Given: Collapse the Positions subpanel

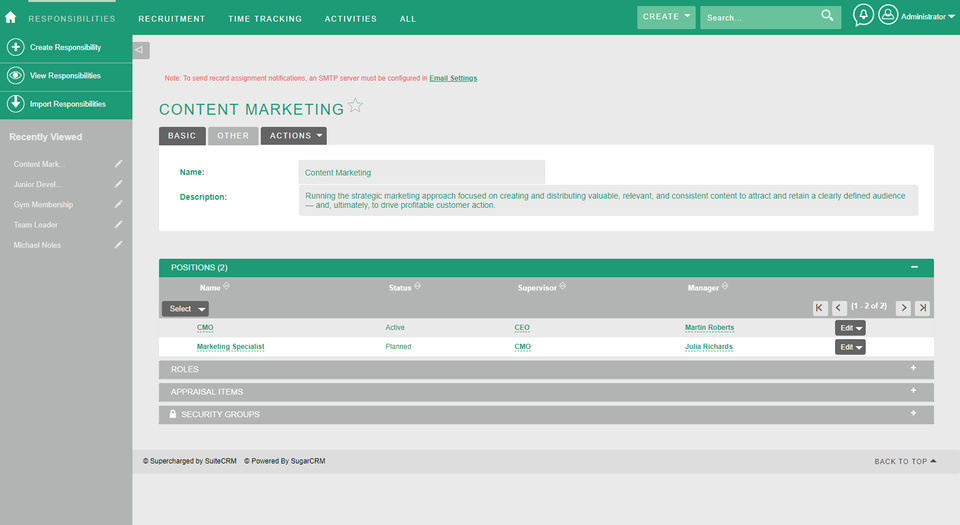Looking at the screenshot, I should pos(914,267).
